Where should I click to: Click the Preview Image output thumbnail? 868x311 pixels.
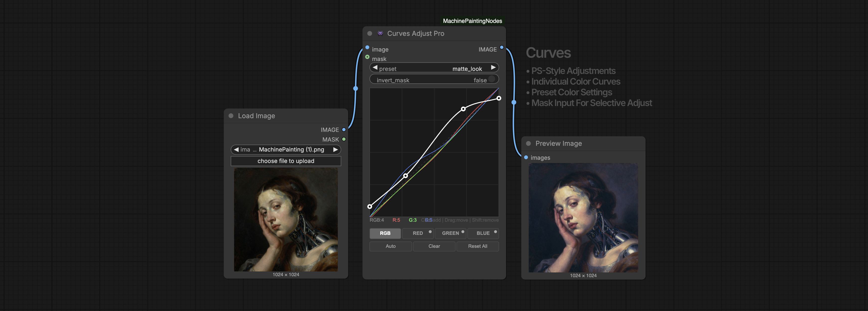[x=583, y=218]
